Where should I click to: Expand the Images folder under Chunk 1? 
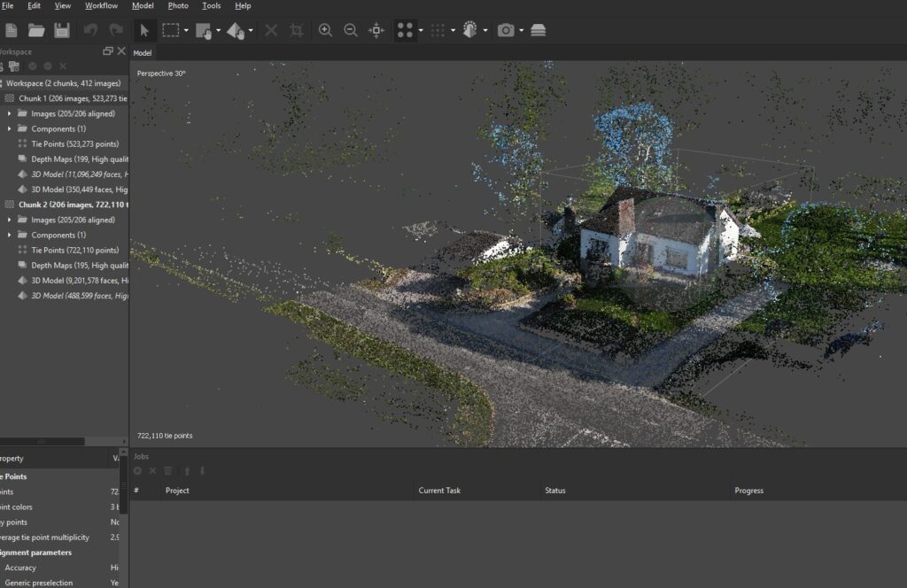[10, 113]
